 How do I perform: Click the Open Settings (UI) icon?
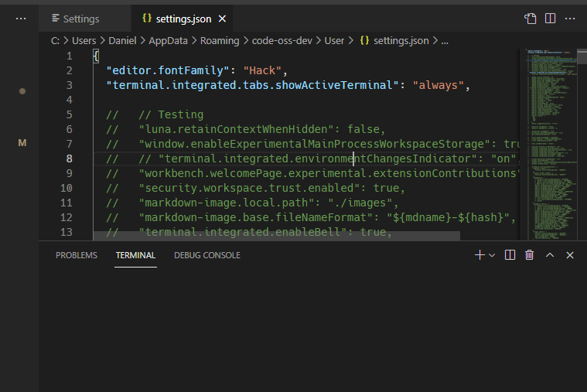click(530, 19)
